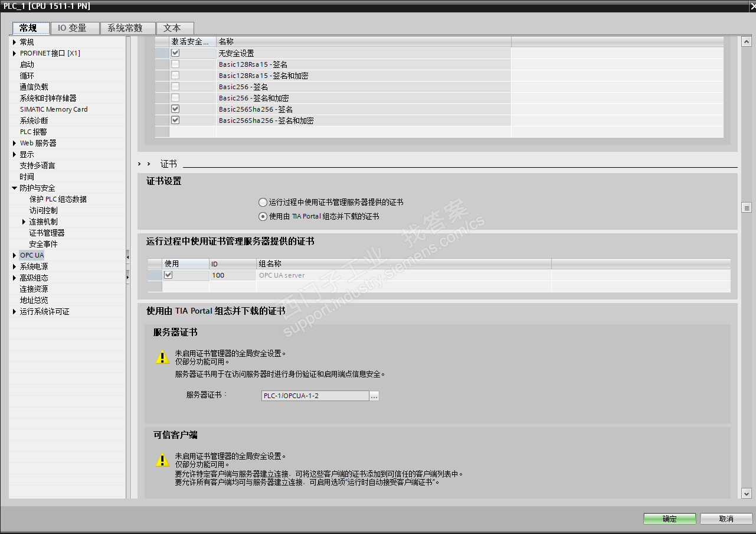Click the 名称 column header in the security policy table
The width and height of the screenshot is (756, 534).
pos(364,41)
